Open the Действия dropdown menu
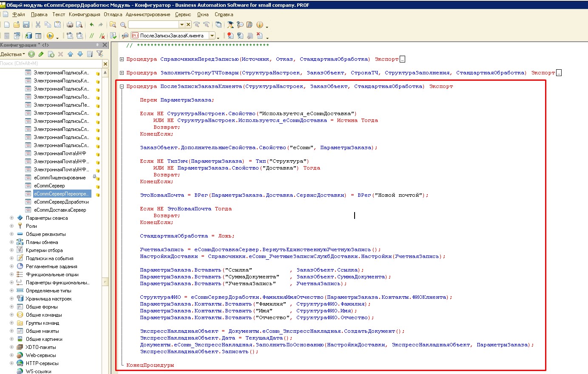 pyautogui.click(x=12, y=54)
